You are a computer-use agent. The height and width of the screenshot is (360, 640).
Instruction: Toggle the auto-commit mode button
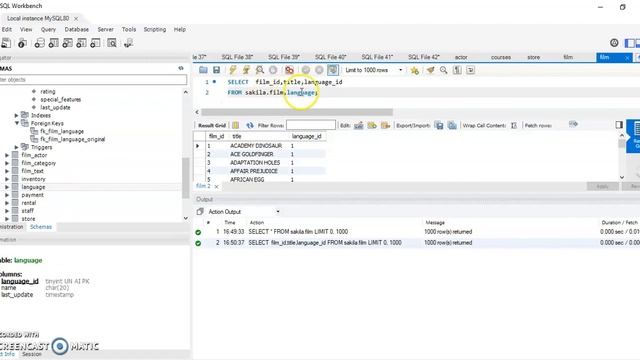(333, 70)
